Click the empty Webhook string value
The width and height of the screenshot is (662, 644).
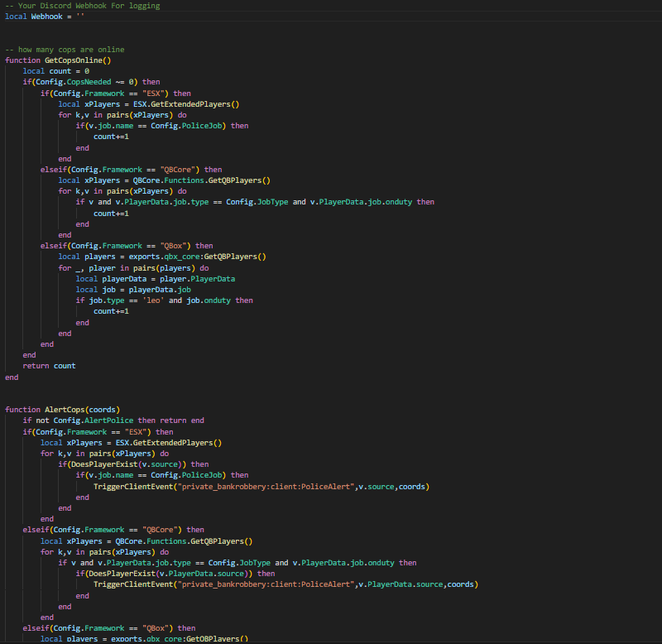[x=80, y=17]
